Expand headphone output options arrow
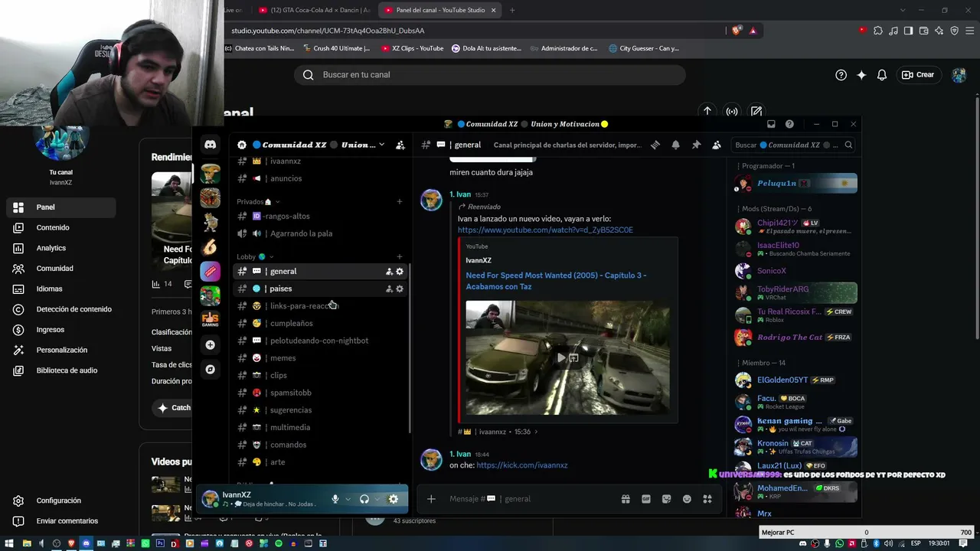The width and height of the screenshot is (980, 551). 377,499
